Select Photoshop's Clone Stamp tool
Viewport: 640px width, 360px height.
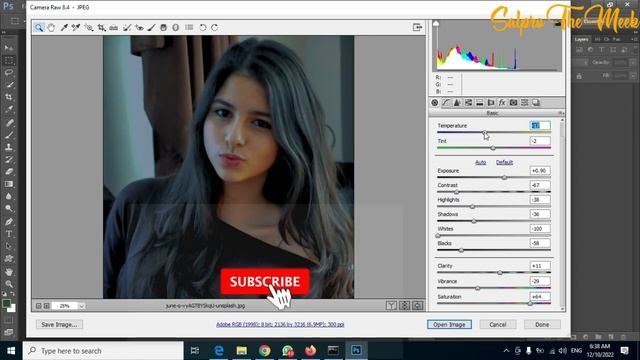pyautogui.click(x=9, y=147)
